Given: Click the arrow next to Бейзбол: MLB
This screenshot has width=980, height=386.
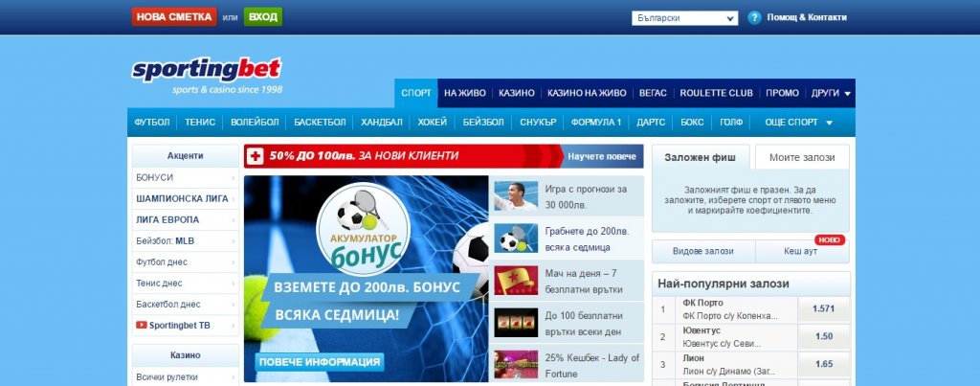Looking at the screenshot, I should (x=234, y=241).
